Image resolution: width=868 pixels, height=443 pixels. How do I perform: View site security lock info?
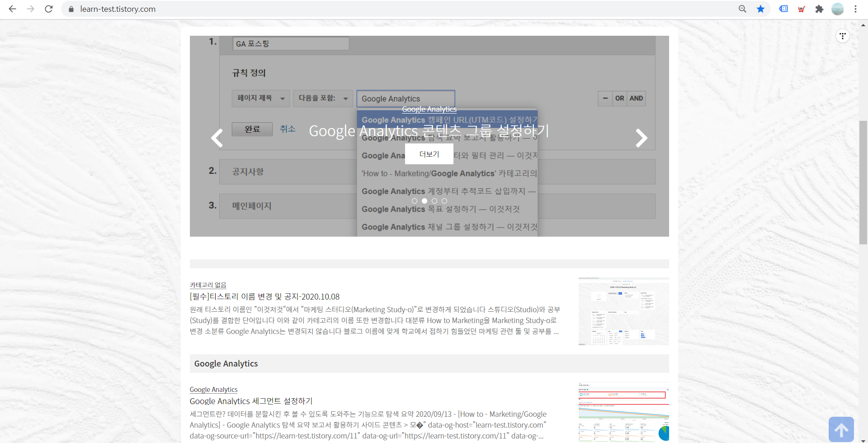click(x=71, y=9)
